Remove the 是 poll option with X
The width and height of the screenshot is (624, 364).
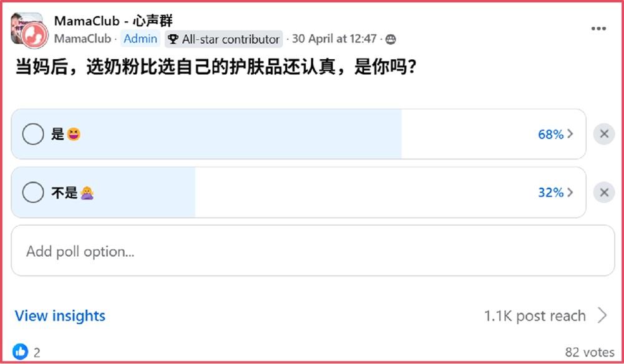[603, 134]
